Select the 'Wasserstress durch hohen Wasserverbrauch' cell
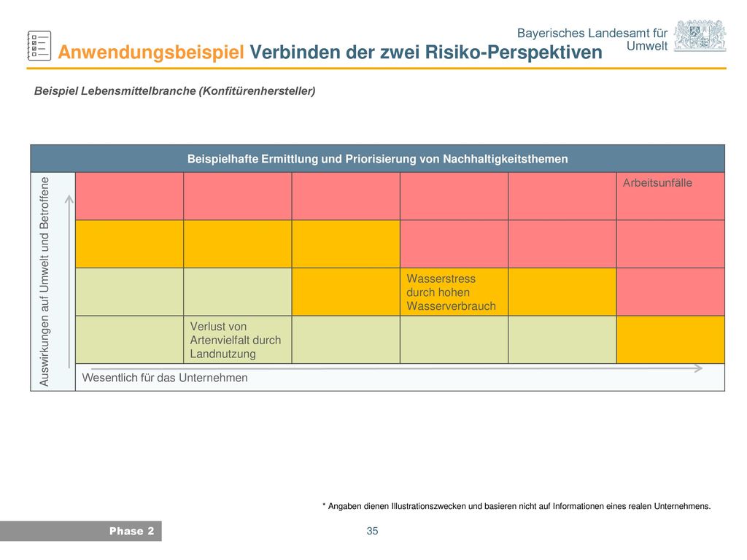This screenshot has height=560, width=747. 454,292
